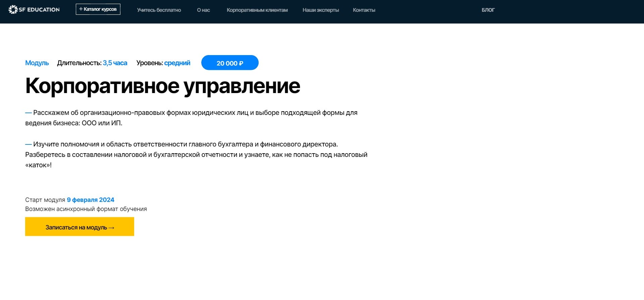Click the SF Education logo icon
The width and height of the screenshot is (644, 300).
tap(13, 10)
